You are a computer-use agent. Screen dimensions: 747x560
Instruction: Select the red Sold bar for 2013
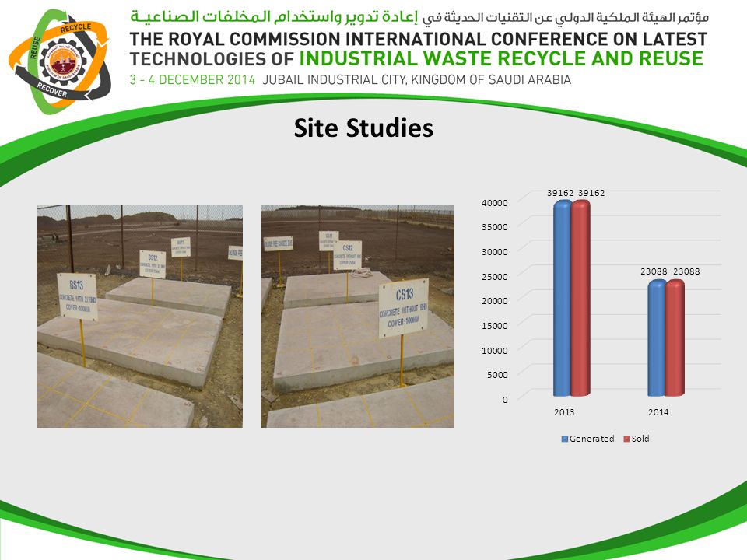point(580,298)
